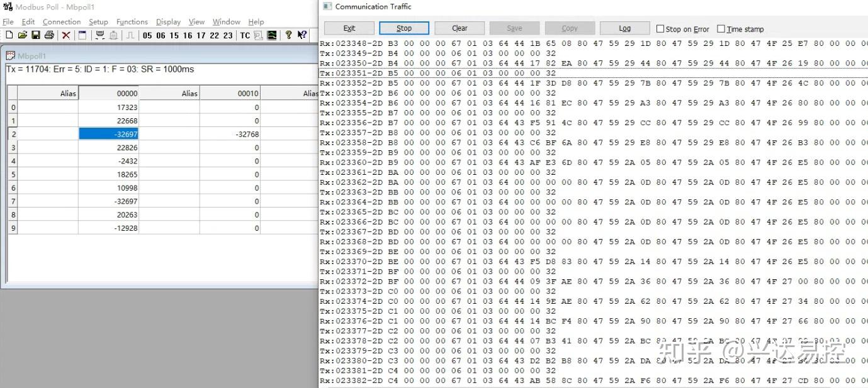This screenshot has width=868, height=388.
Task: Click the red X delete icon
Action: click(65, 35)
